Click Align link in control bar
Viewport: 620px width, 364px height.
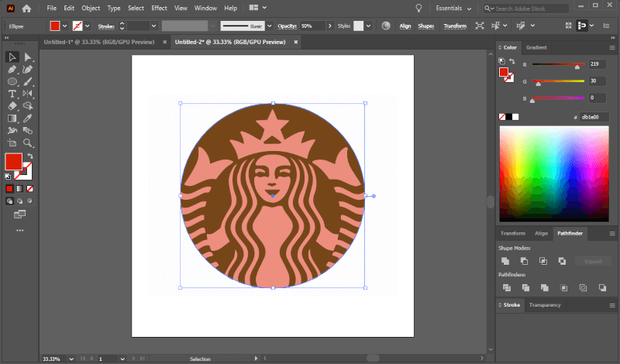click(405, 26)
